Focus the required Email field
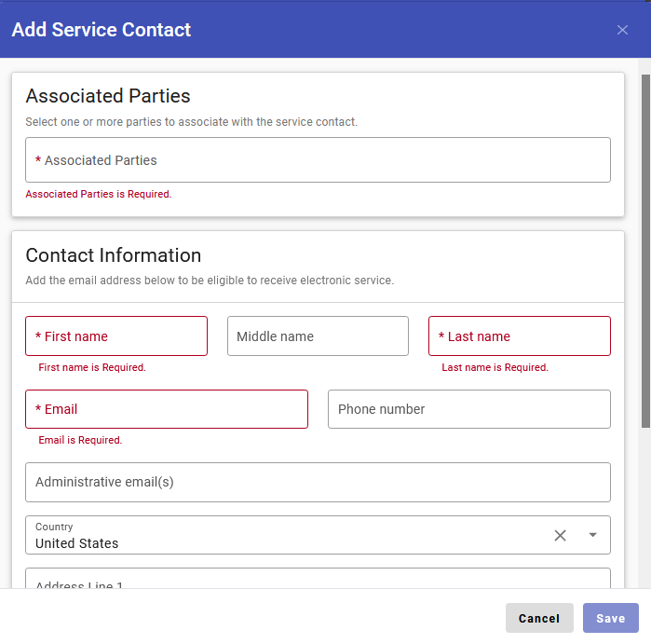The height and width of the screenshot is (644, 651). [166, 409]
